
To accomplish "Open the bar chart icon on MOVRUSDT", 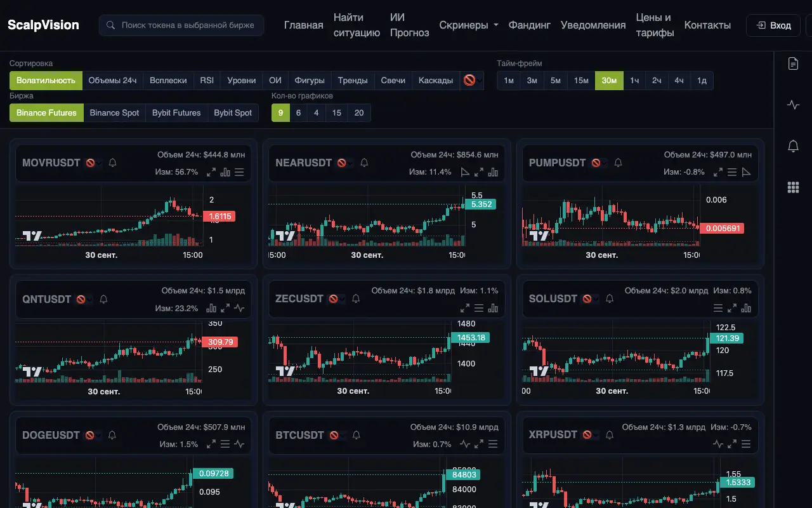I will click(225, 172).
